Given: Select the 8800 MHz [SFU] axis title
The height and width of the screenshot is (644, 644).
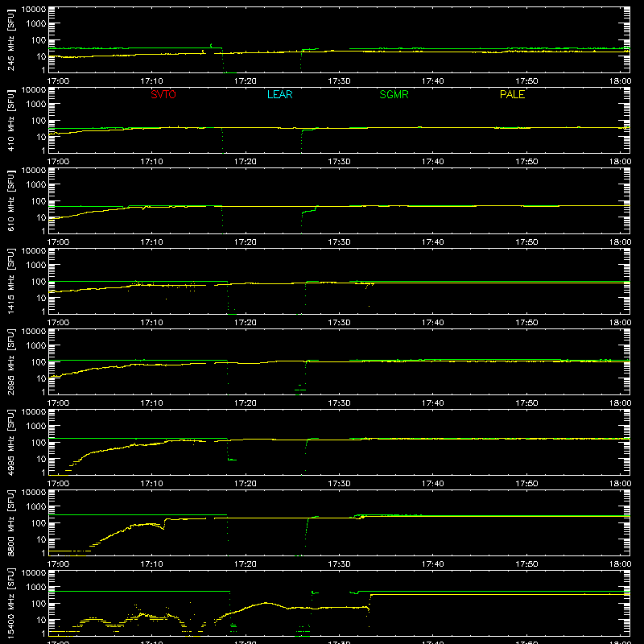Looking at the screenshot, I should pyautogui.click(x=11, y=522).
